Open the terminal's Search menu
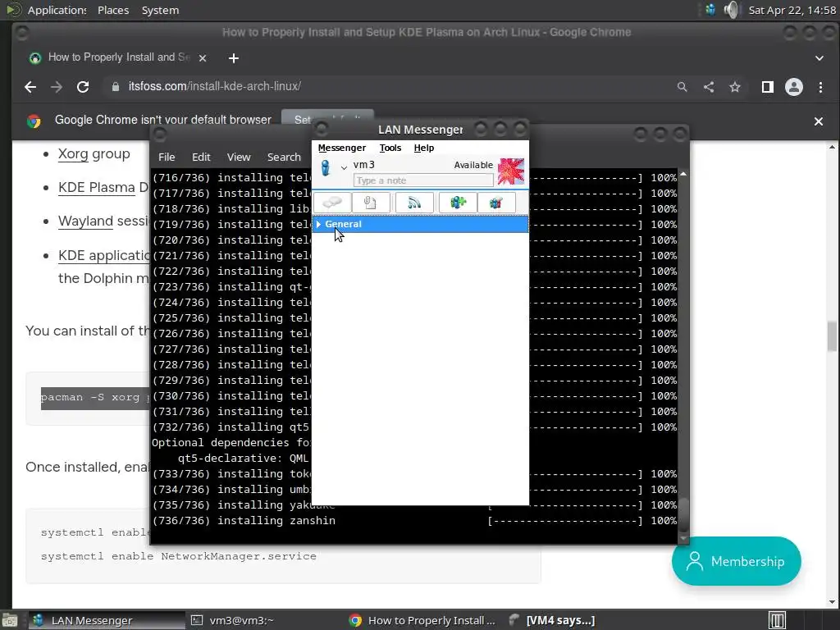The width and height of the screenshot is (840, 630). [284, 157]
